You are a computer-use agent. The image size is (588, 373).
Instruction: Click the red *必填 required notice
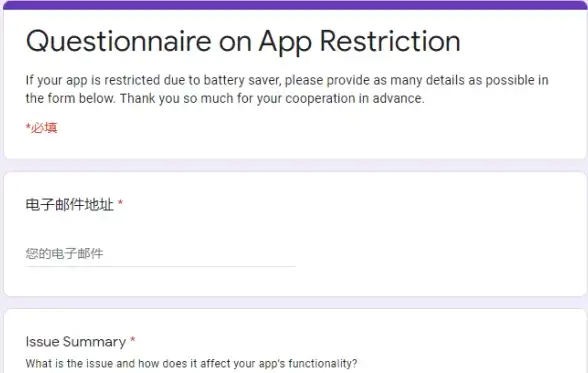[41, 128]
